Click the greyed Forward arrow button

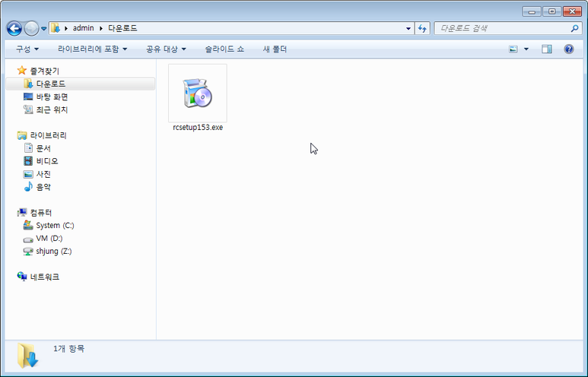click(31, 28)
